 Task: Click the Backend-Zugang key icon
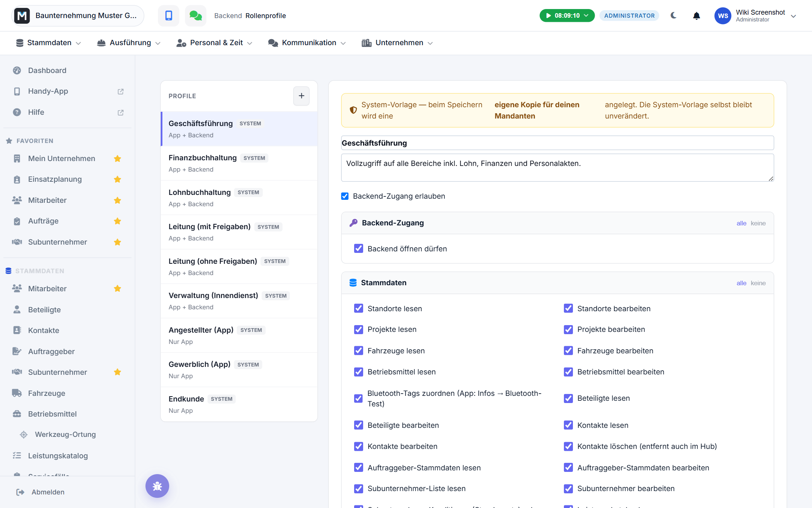(x=353, y=223)
